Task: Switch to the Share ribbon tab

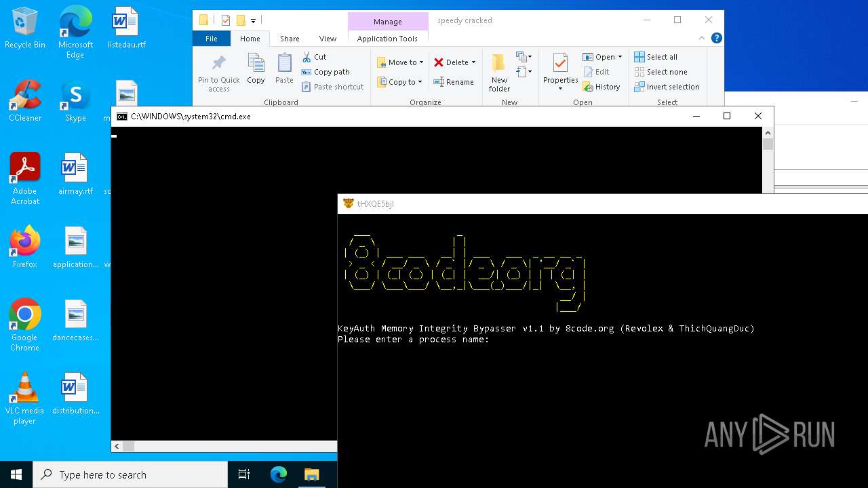Action: 290,39
